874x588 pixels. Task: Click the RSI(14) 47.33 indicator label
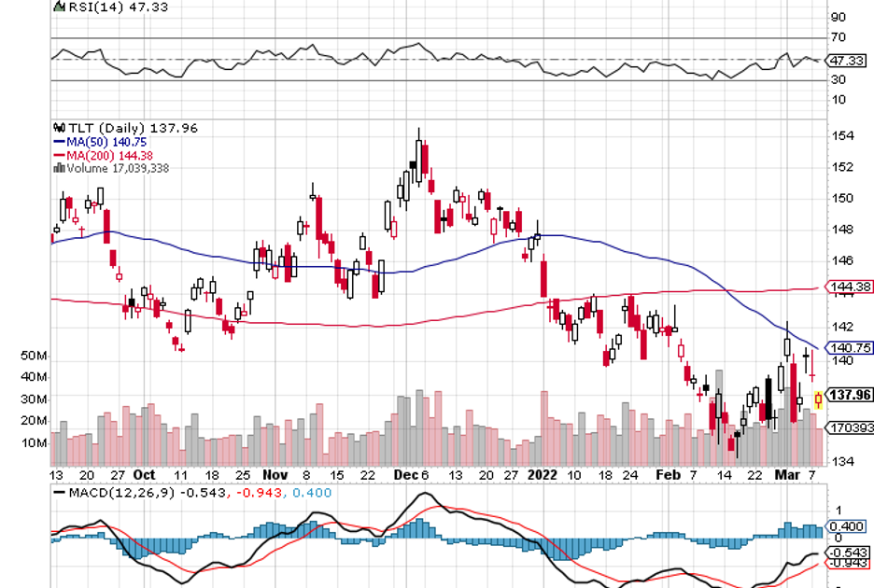click(119, 7)
